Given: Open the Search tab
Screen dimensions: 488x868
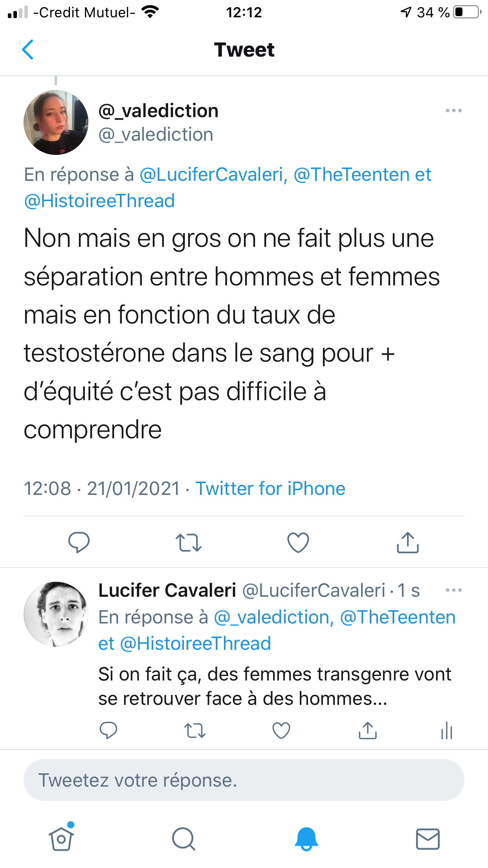Looking at the screenshot, I should click(183, 839).
